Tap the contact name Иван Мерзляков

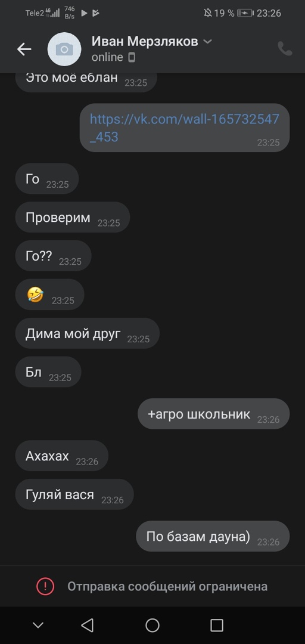[145, 41]
